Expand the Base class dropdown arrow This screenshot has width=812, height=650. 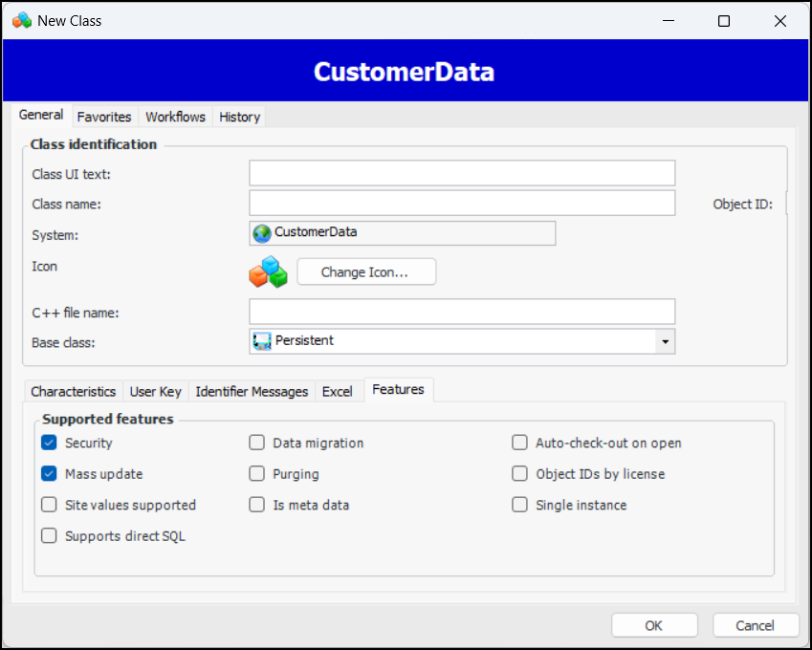pos(665,341)
